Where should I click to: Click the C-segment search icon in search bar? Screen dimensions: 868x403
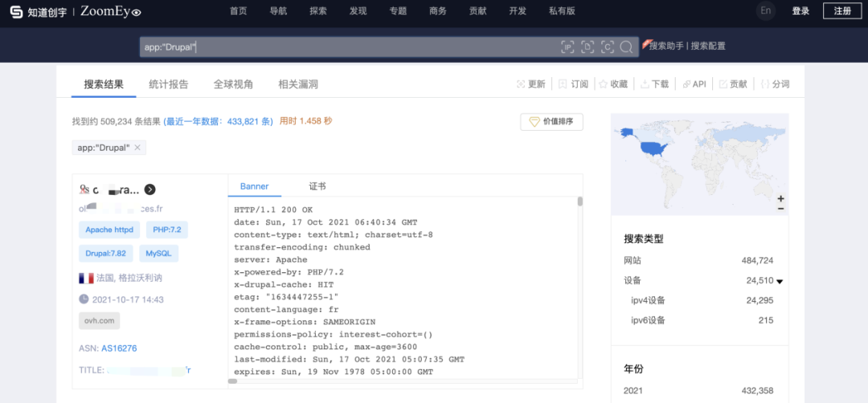coord(608,47)
